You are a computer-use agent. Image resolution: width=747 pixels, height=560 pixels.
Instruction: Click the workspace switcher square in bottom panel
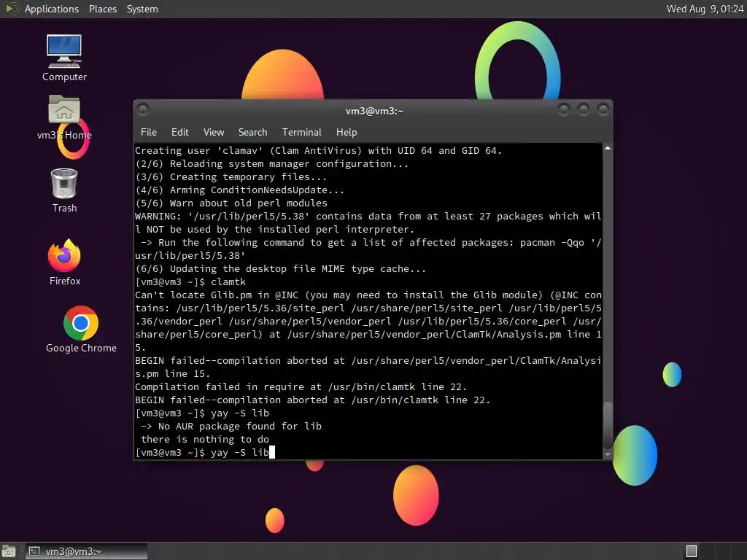point(692,551)
